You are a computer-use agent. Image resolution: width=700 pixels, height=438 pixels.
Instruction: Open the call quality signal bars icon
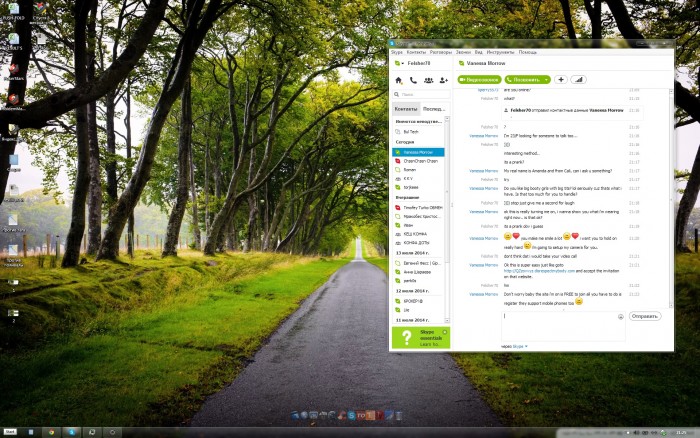click(x=579, y=79)
